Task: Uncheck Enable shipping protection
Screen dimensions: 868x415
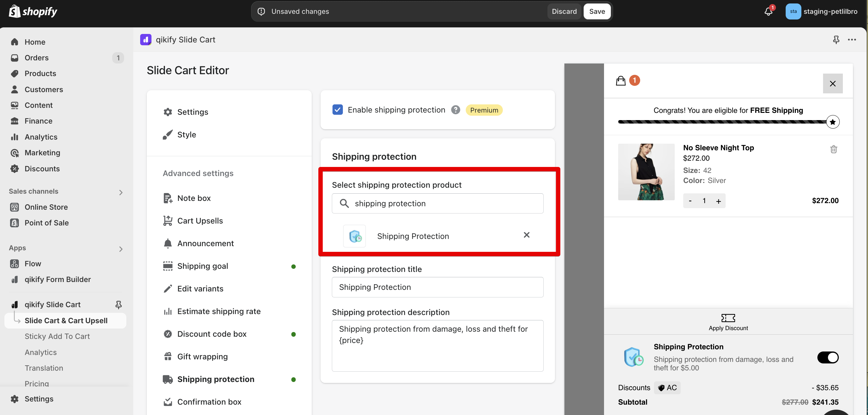Action: pos(337,110)
